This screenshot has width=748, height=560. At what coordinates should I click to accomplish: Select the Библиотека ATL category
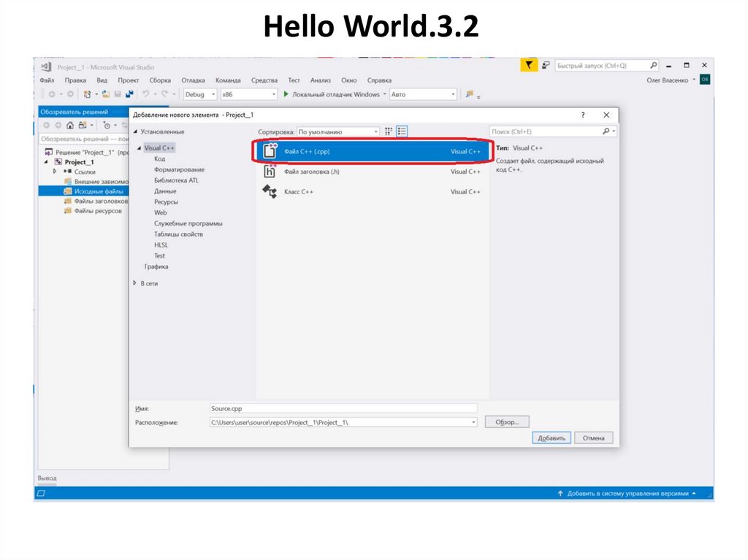click(x=176, y=180)
